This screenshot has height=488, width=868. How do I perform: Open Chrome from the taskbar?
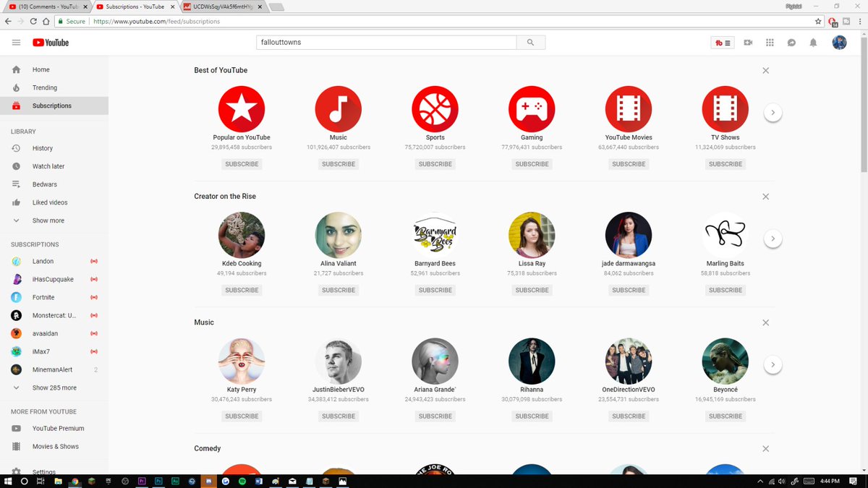tap(75, 481)
